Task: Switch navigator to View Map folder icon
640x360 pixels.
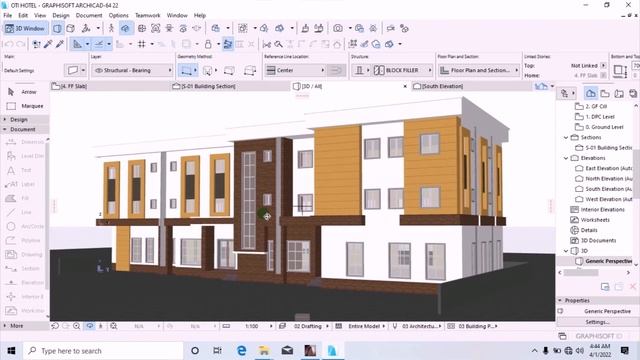Action: tap(605, 93)
